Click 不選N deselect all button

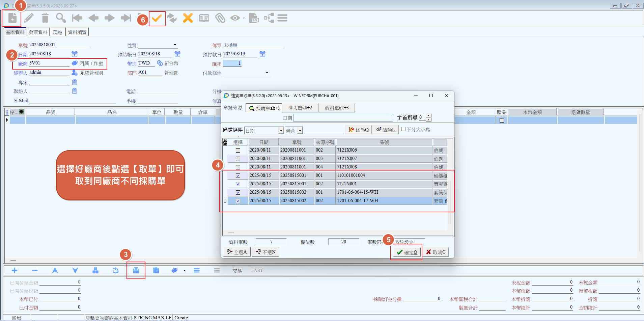tap(265, 252)
